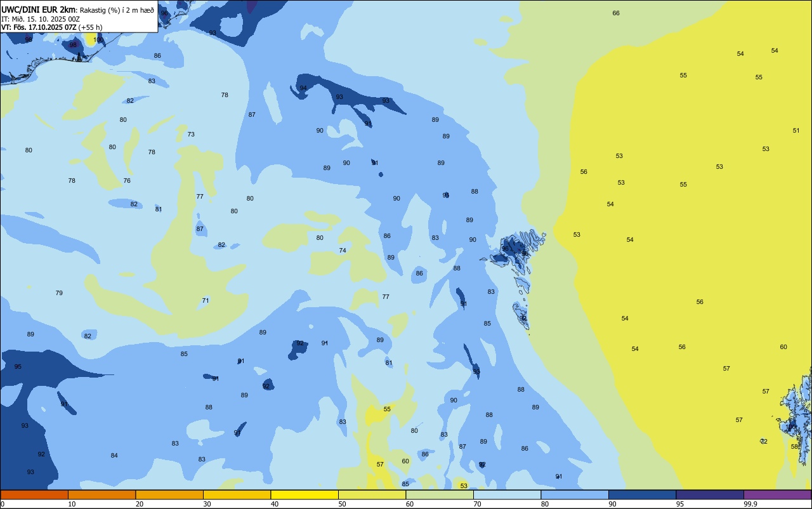This screenshot has height=509, width=812.
Task: Click the '99.9' legend tick label
Action: 750,504
